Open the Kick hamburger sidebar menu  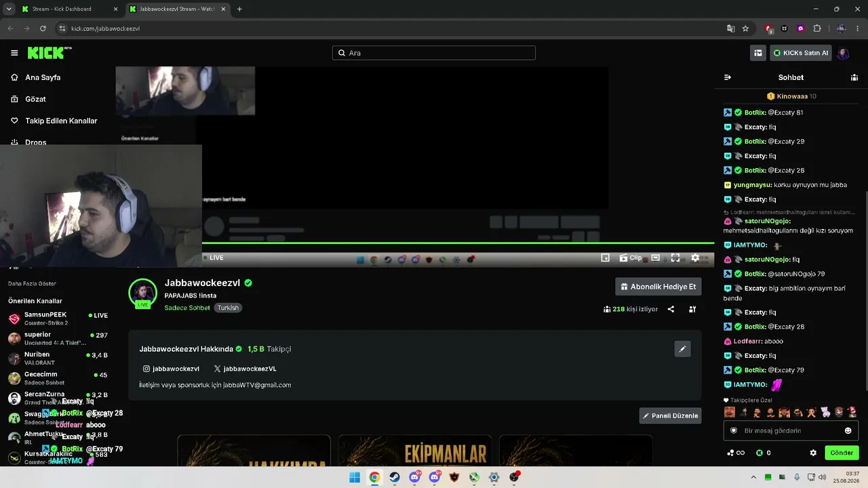[14, 53]
